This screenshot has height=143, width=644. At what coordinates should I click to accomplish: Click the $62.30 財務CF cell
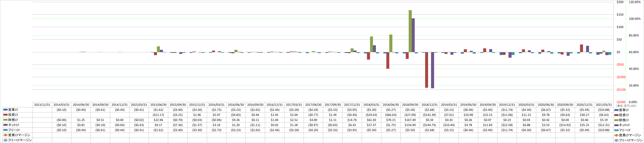coord(371,120)
